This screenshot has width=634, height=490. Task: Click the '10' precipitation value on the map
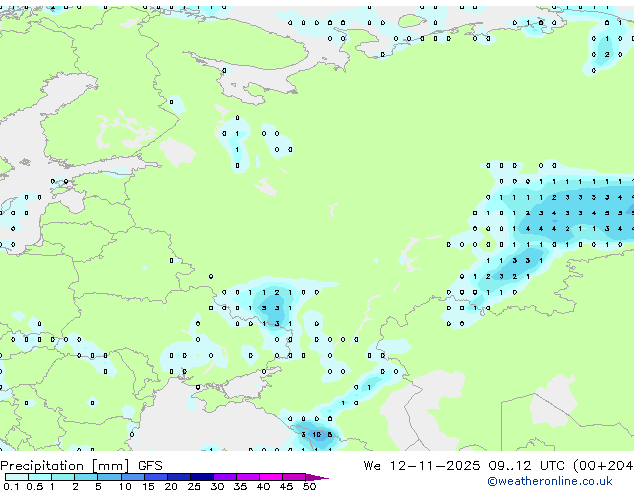click(x=317, y=435)
